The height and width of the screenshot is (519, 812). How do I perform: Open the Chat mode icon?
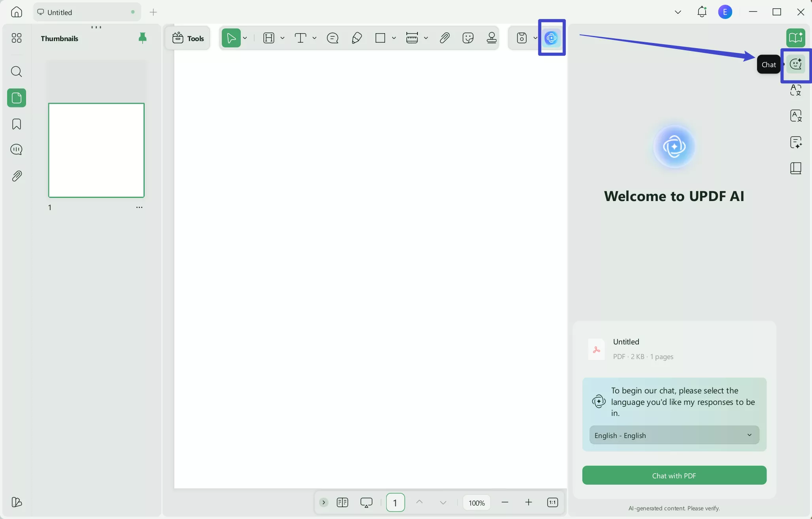[795, 64]
